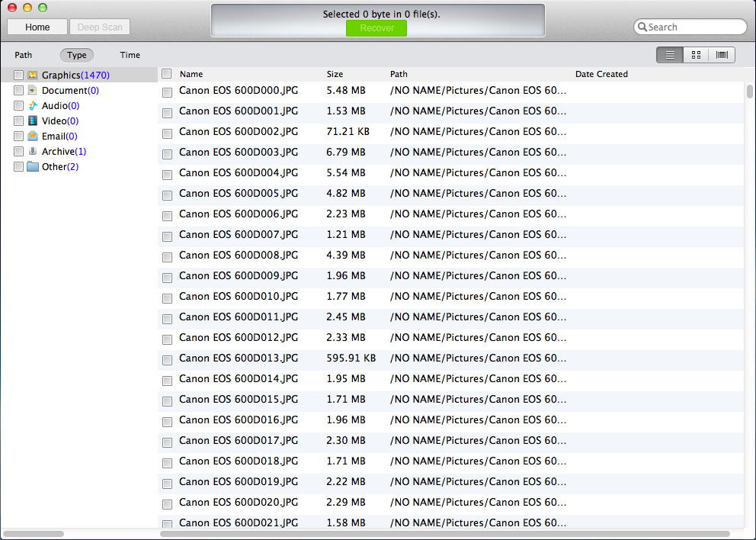Select file Canon EOS 600D009.JPG

tap(239, 275)
